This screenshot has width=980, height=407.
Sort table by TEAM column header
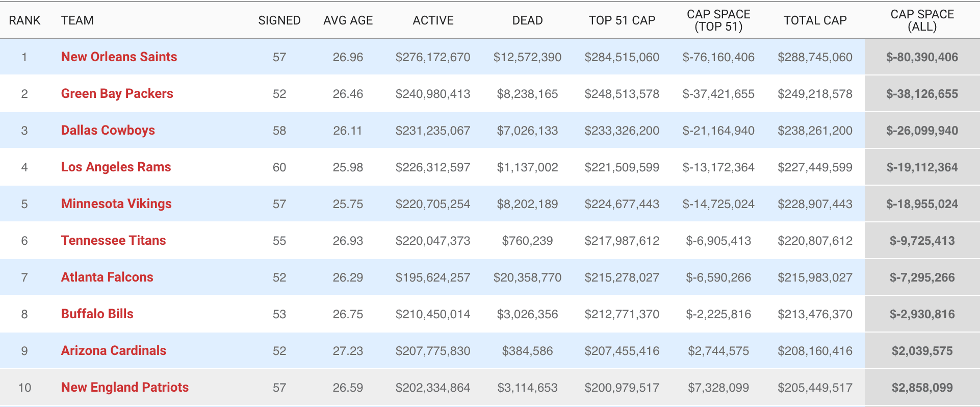[x=78, y=20]
